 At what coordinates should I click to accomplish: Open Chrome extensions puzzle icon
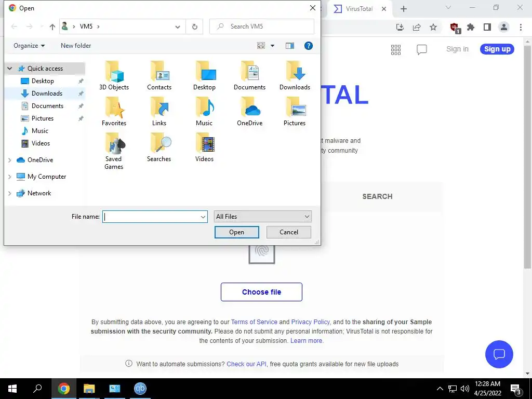click(471, 27)
